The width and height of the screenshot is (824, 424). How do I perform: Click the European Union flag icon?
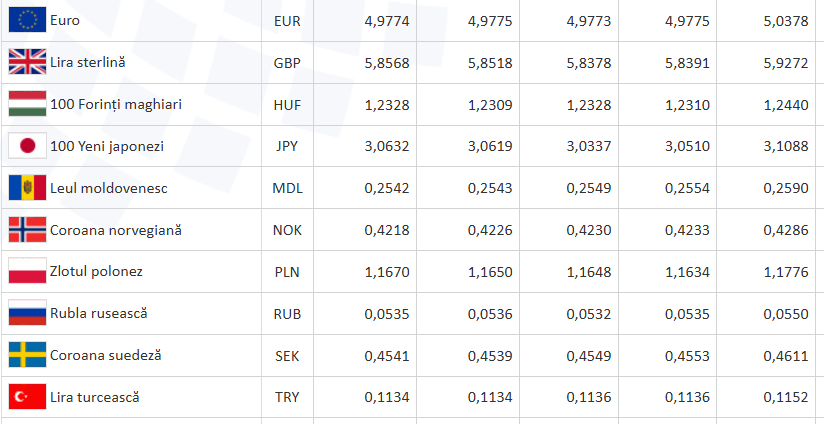[x=27, y=20]
